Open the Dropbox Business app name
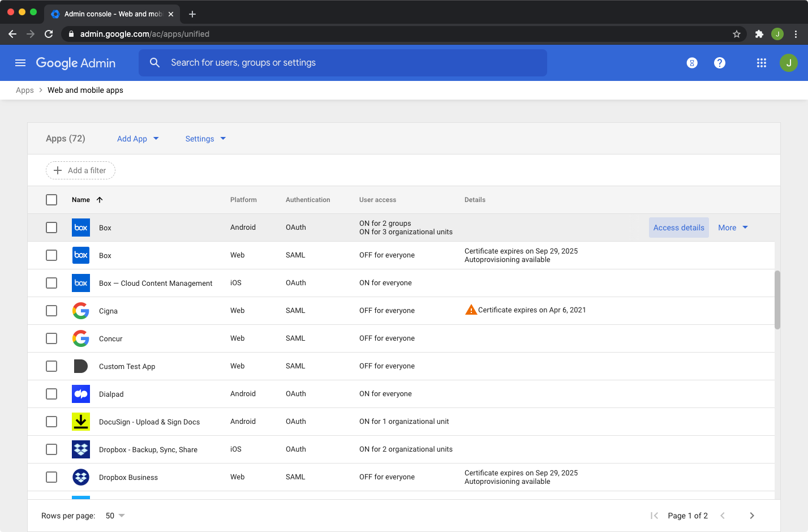Viewport: 808px width, 532px height. [128, 477]
